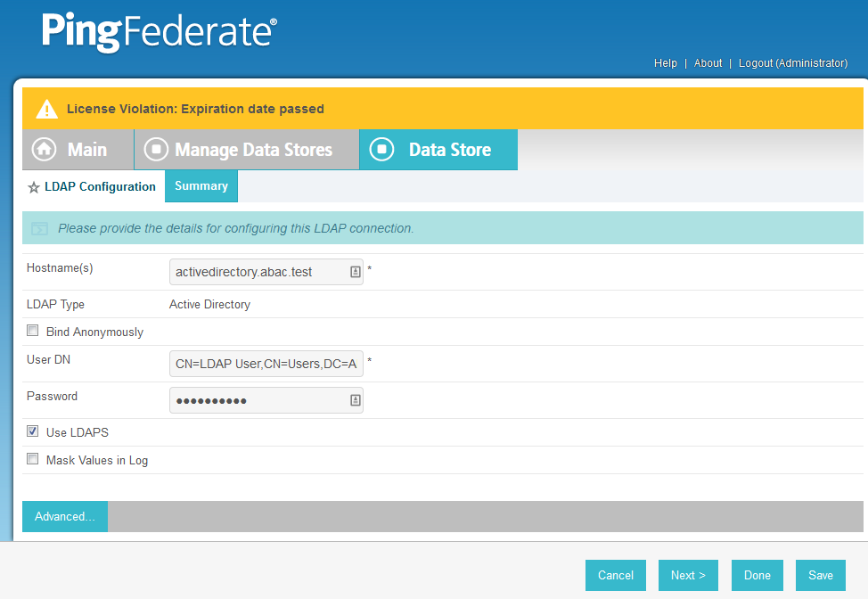Image resolution: width=868 pixels, height=599 pixels.
Task: Click into the Password input field
Action: (x=266, y=400)
